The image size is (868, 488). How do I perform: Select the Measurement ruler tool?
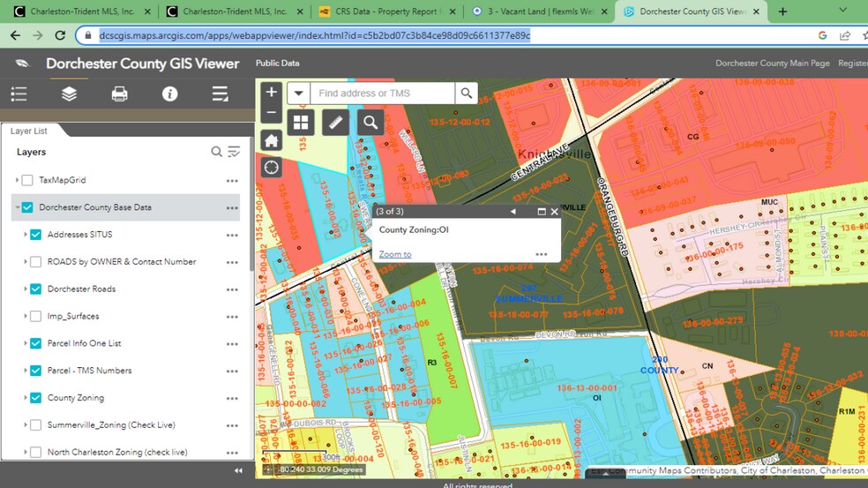(x=335, y=123)
